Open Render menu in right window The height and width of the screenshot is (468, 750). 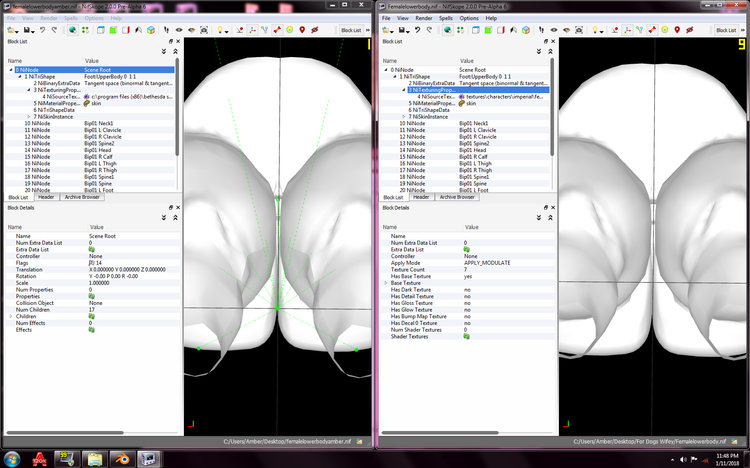coord(424,18)
